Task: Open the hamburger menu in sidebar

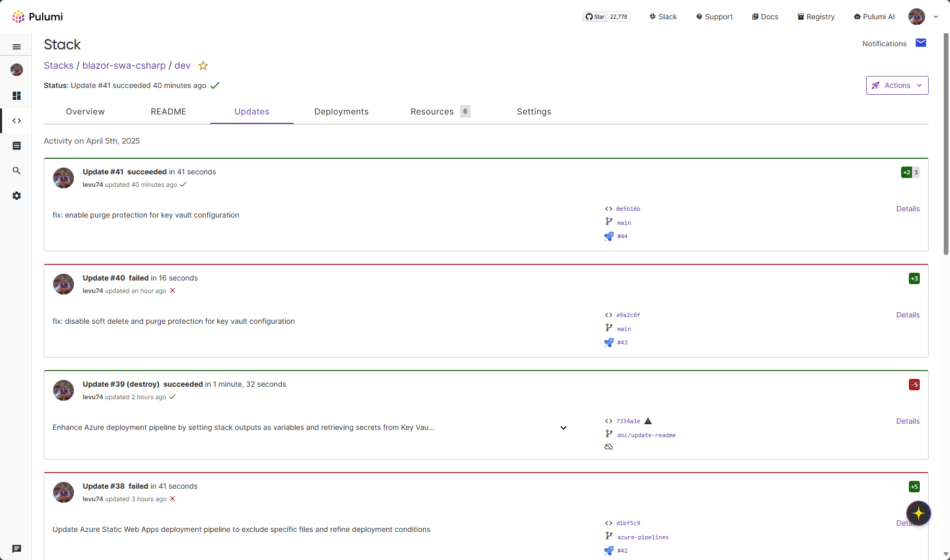Action: (17, 46)
